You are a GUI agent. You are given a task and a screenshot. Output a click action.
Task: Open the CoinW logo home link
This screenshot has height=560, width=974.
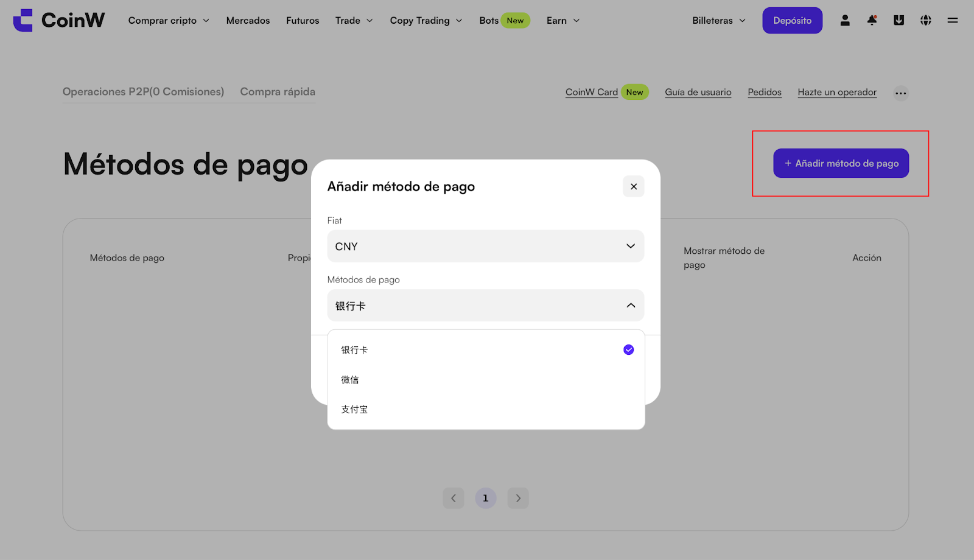tap(59, 20)
